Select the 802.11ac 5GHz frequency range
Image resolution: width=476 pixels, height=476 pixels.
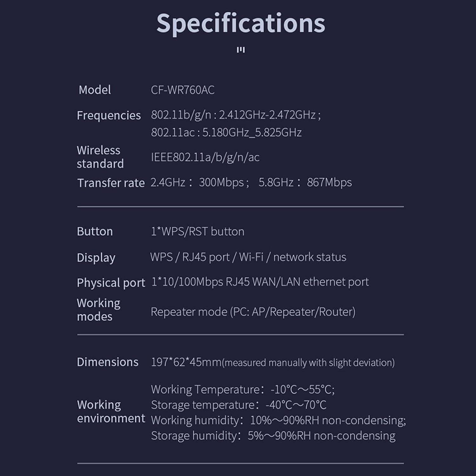pos(226,132)
